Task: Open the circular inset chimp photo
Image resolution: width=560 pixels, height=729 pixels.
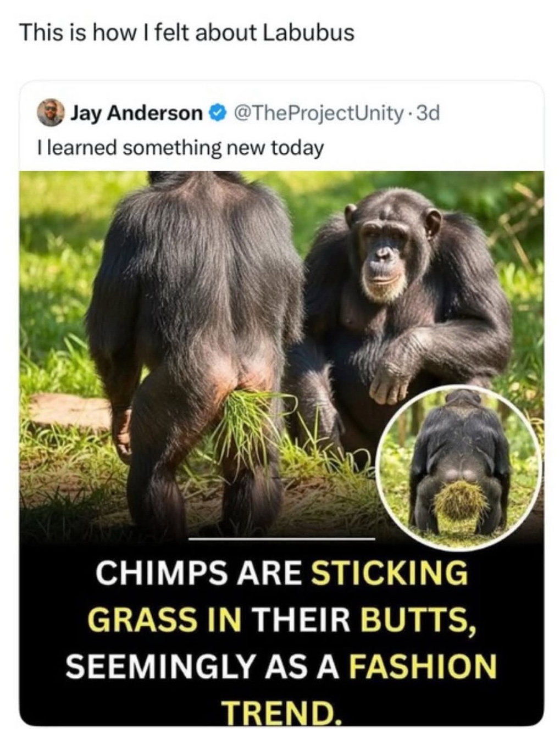Action: tap(461, 467)
